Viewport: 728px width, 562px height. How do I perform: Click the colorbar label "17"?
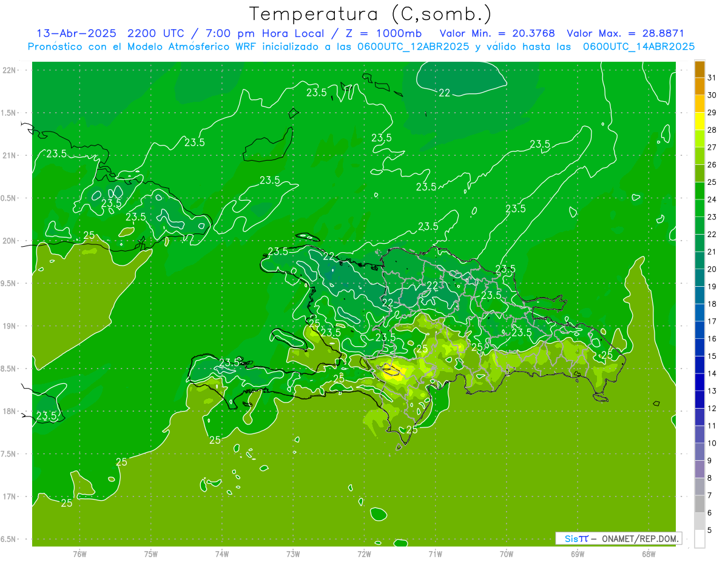[x=712, y=321]
